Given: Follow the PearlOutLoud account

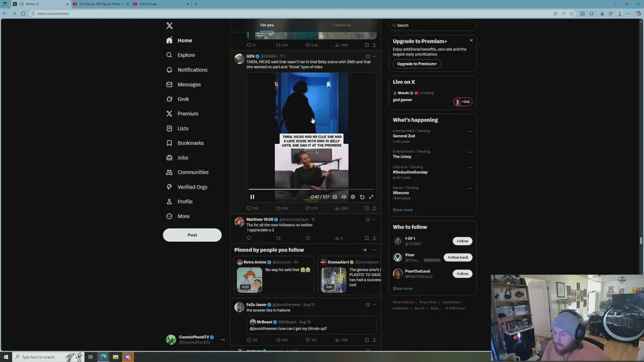Looking at the screenshot, I should pos(462,274).
